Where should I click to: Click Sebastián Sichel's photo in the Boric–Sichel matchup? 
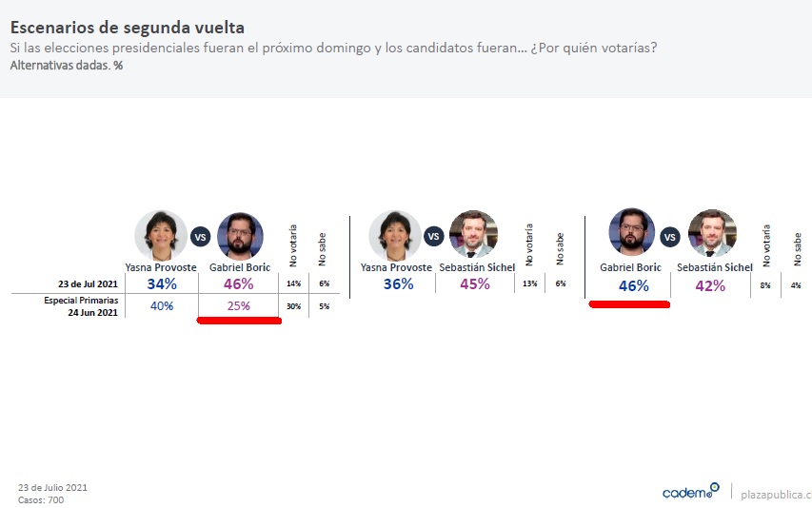tap(712, 233)
